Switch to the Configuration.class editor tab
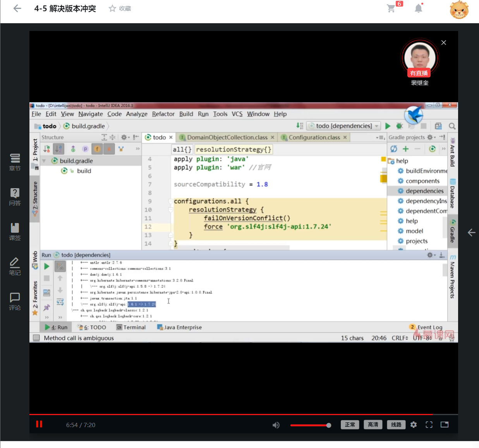The height and width of the screenshot is (448, 479). click(314, 137)
